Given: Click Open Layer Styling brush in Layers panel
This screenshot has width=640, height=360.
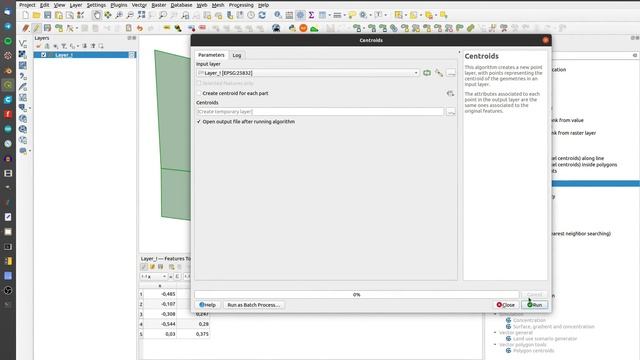Looking at the screenshot, I should (39, 46).
